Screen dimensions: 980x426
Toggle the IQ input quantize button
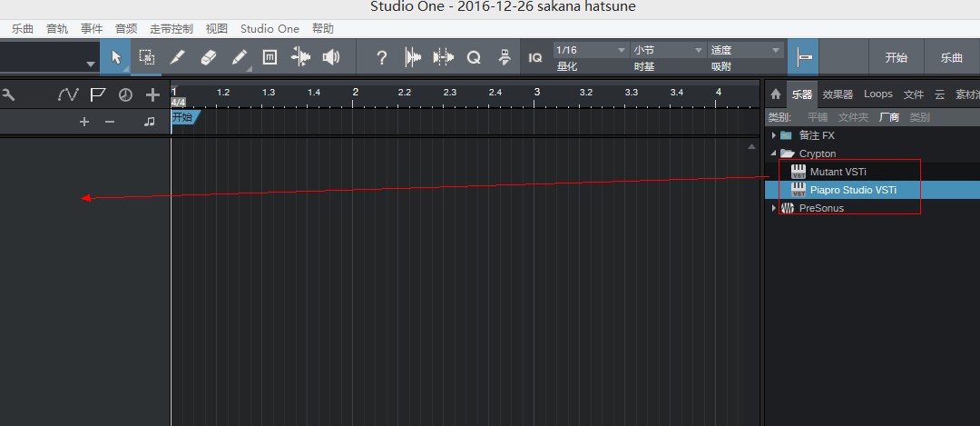click(x=535, y=57)
